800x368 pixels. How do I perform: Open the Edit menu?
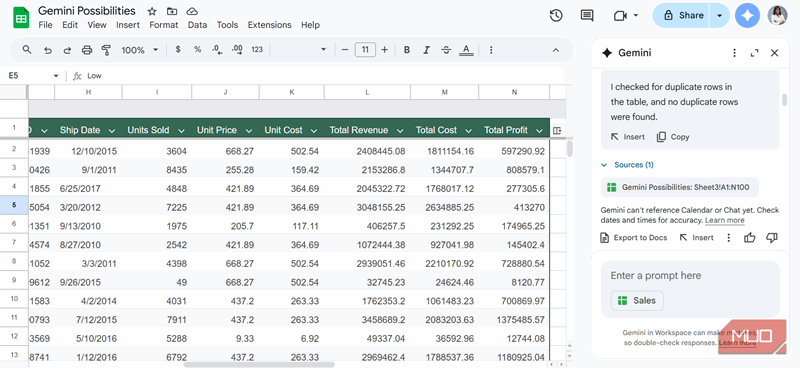70,25
